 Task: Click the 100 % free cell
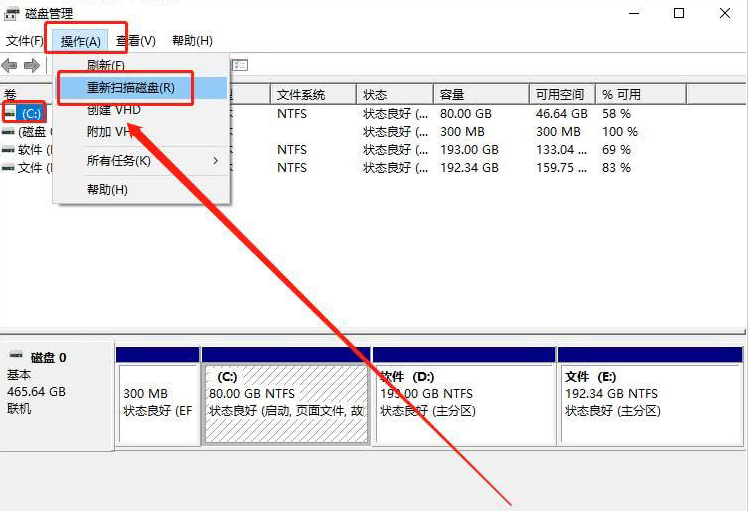tap(620, 132)
